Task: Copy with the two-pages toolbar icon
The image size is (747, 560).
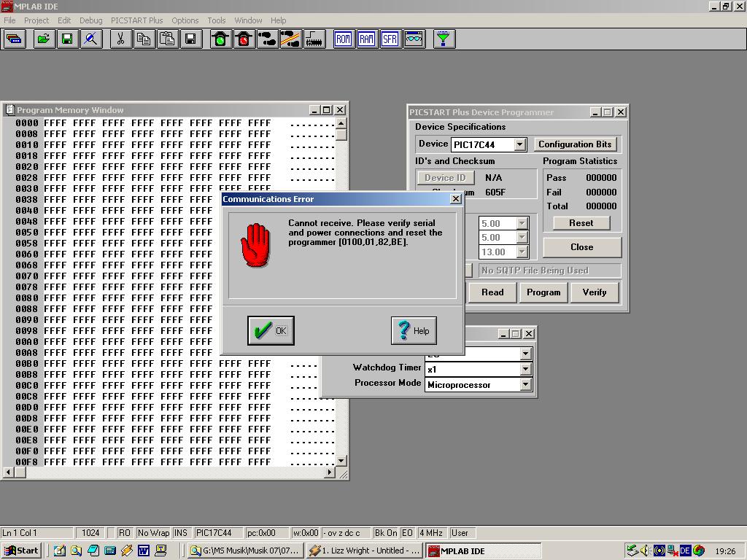Action: pyautogui.click(x=144, y=39)
